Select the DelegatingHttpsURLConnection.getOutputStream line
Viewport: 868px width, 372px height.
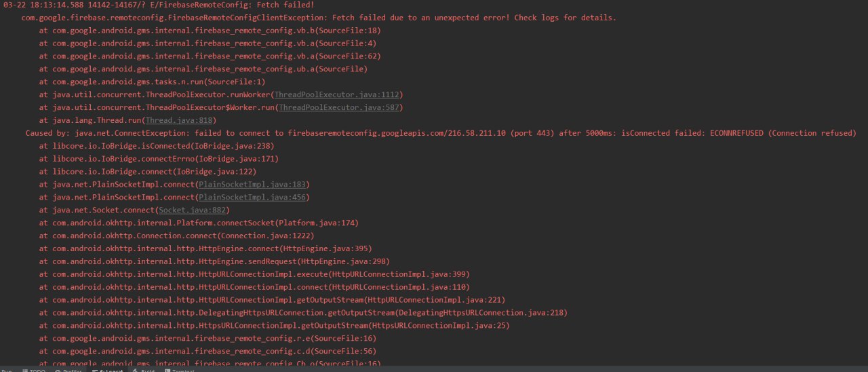pyautogui.click(x=302, y=313)
